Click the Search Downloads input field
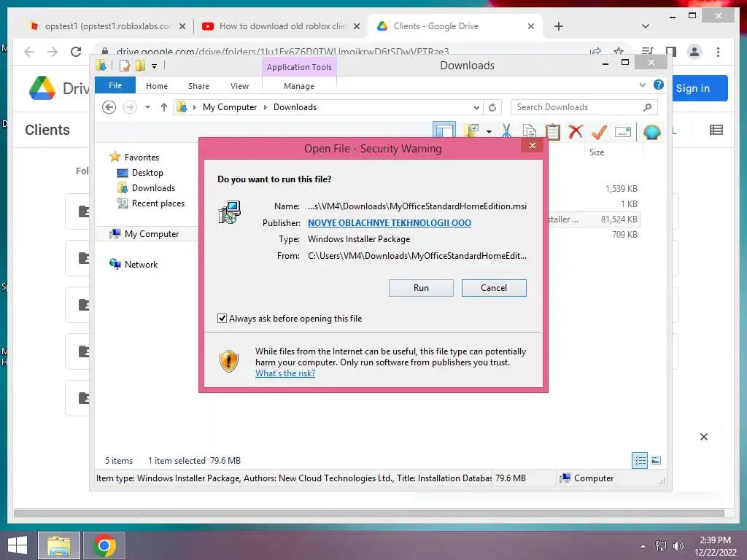The width and height of the screenshot is (747, 560). [x=578, y=107]
